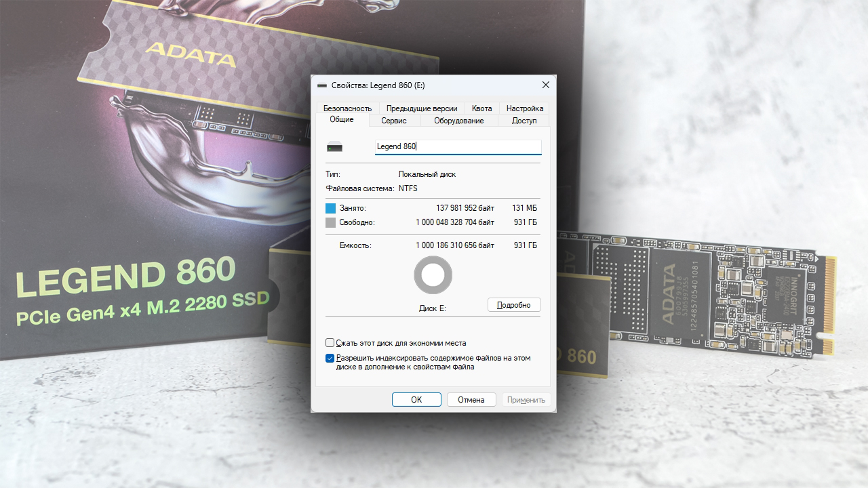
Task: Show the Доступ tab
Action: pyautogui.click(x=524, y=121)
